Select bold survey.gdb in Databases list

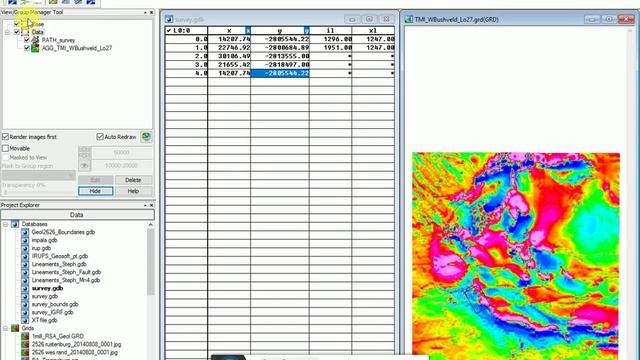(47, 288)
